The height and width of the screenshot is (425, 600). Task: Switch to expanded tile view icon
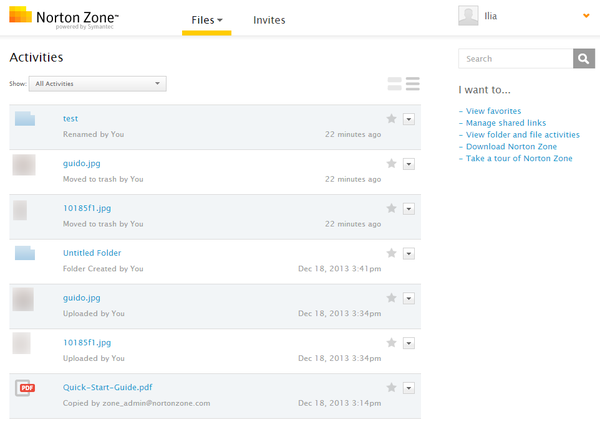(394, 83)
